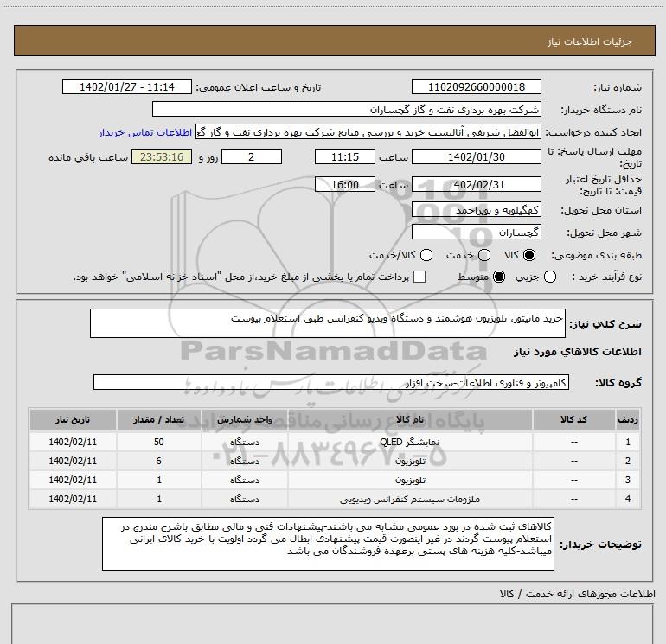Click the ردیف column header
Screen dimensions: 666x644
click(x=628, y=419)
